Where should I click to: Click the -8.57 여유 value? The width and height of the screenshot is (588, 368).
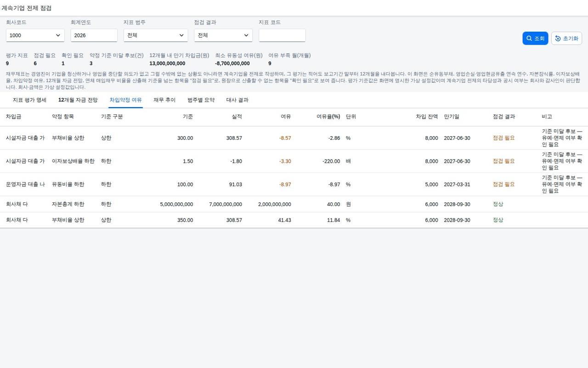pyautogui.click(x=285, y=138)
